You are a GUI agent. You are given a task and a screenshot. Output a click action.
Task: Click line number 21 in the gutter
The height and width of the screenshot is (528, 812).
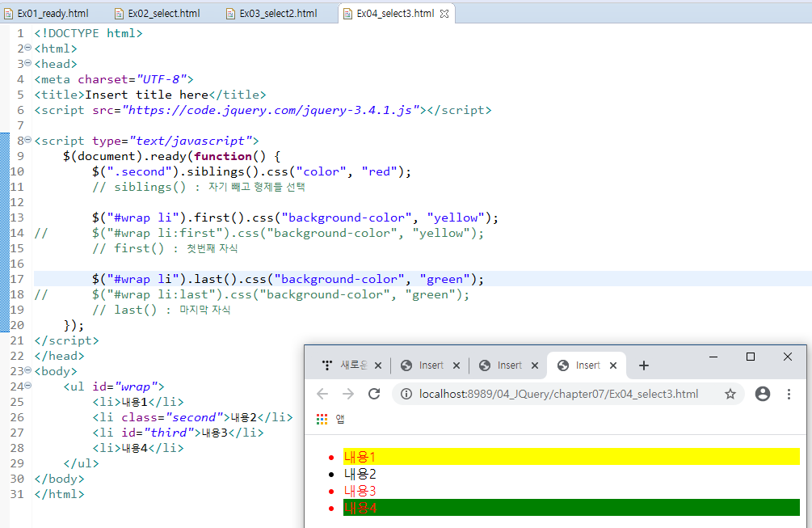pos(17,341)
